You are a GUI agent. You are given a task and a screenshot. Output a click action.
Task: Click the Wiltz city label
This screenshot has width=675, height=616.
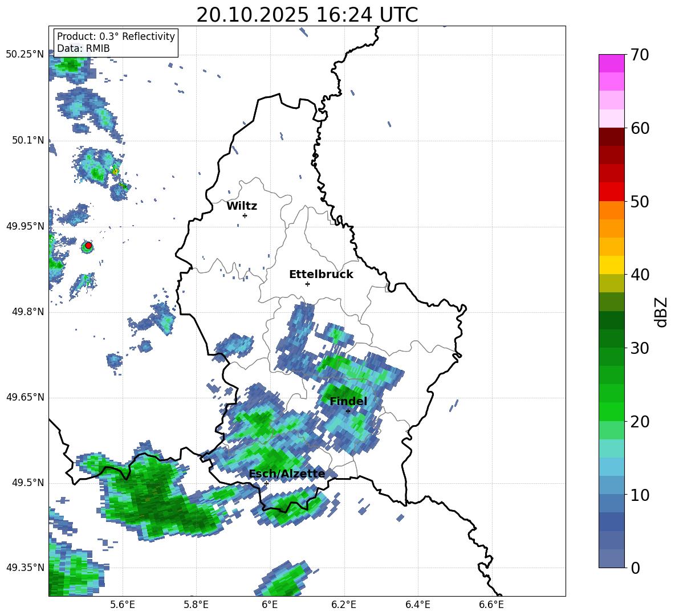(x=242, y=206)
